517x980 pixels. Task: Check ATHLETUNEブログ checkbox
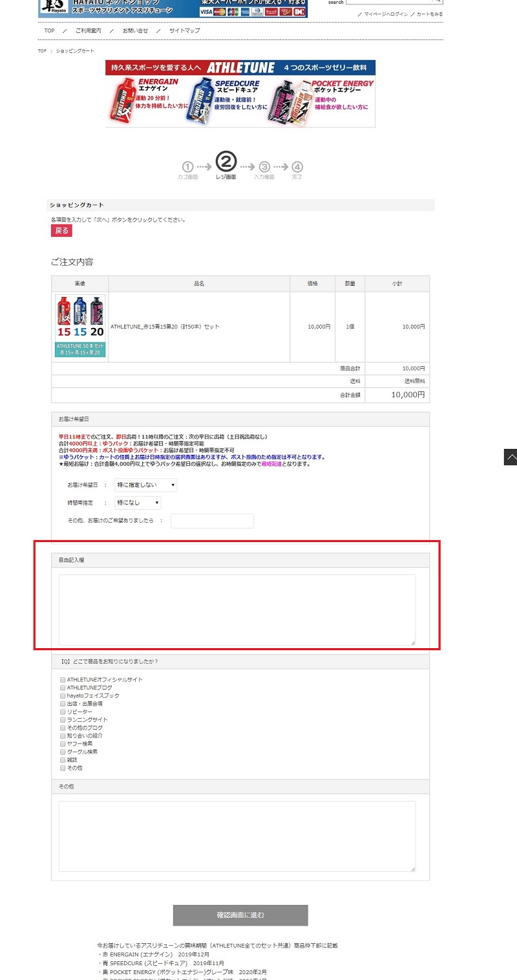click(x=63, y=688)
